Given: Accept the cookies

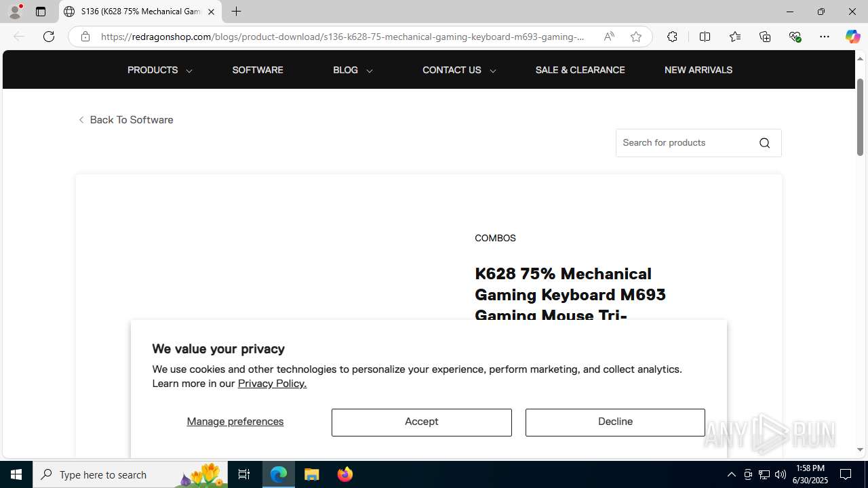Looking at the screenshot, I should coord(422,422).
